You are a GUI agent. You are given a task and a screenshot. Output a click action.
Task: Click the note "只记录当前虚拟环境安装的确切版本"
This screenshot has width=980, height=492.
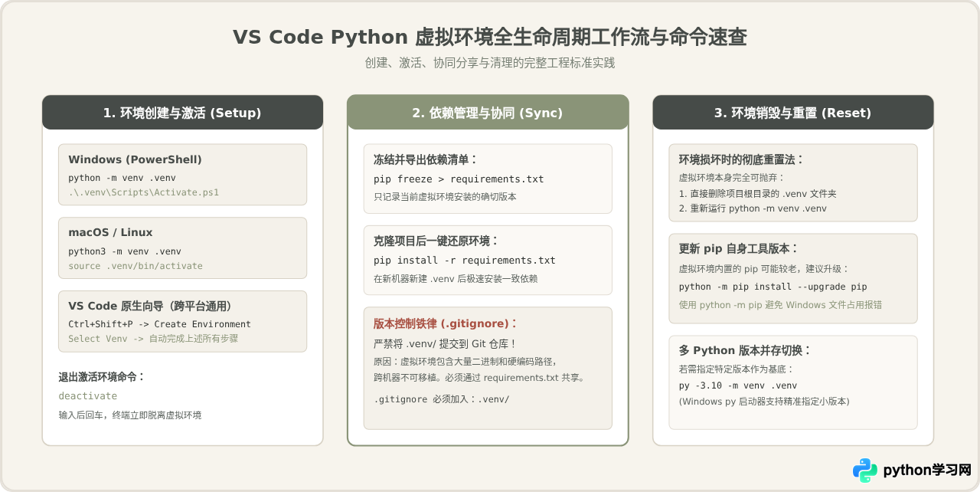[x=445, y=197]
